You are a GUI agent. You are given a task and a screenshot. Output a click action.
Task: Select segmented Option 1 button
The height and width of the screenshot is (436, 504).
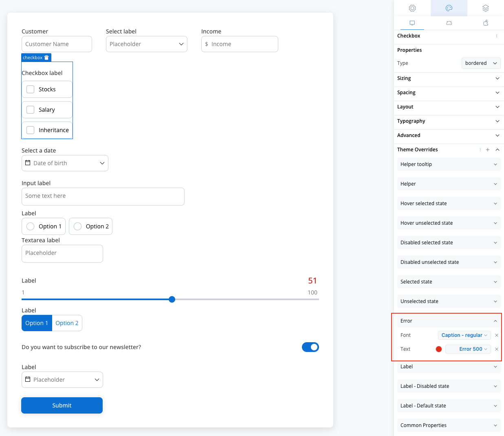tap(37, 323)
